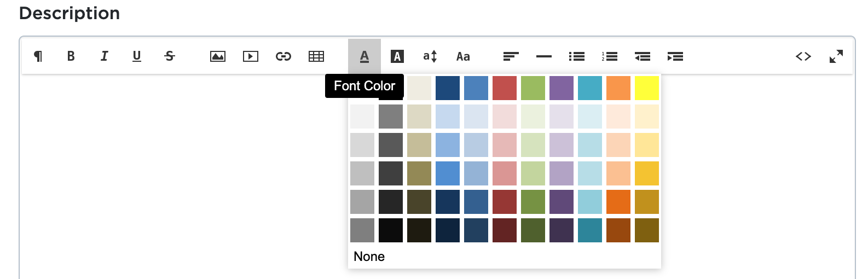868x279 pixels.
Task: Toggle strikethrough formatting
Action: 170,56
